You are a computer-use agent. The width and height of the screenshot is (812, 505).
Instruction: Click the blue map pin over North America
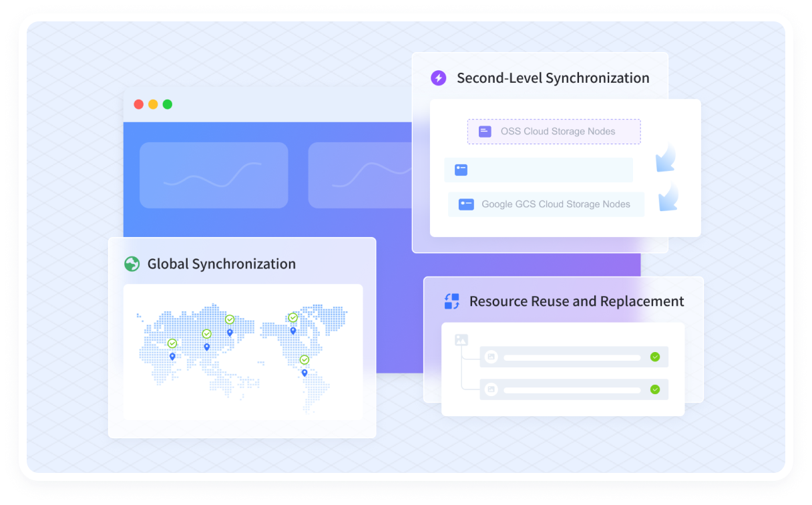click(292, 331)
